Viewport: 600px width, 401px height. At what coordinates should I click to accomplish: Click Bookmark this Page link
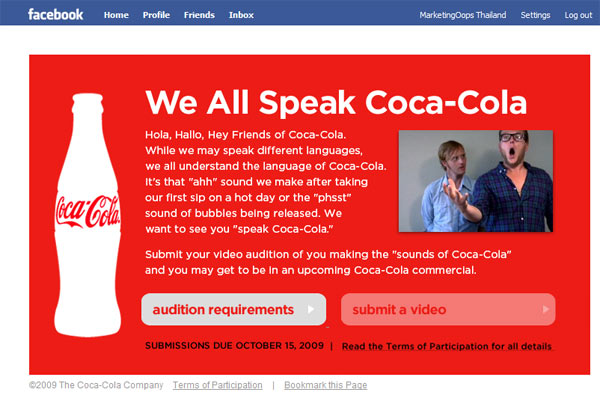coord(326,385)
